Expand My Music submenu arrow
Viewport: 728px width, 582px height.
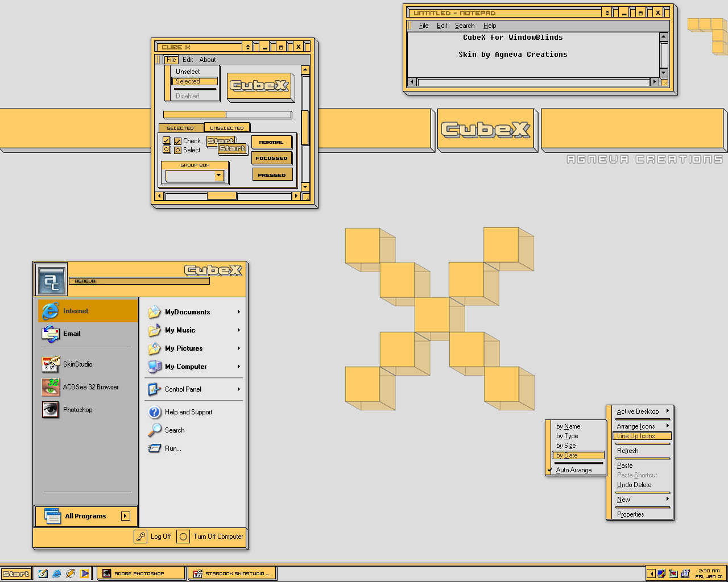pyautogui.click(x=239, y=330)
